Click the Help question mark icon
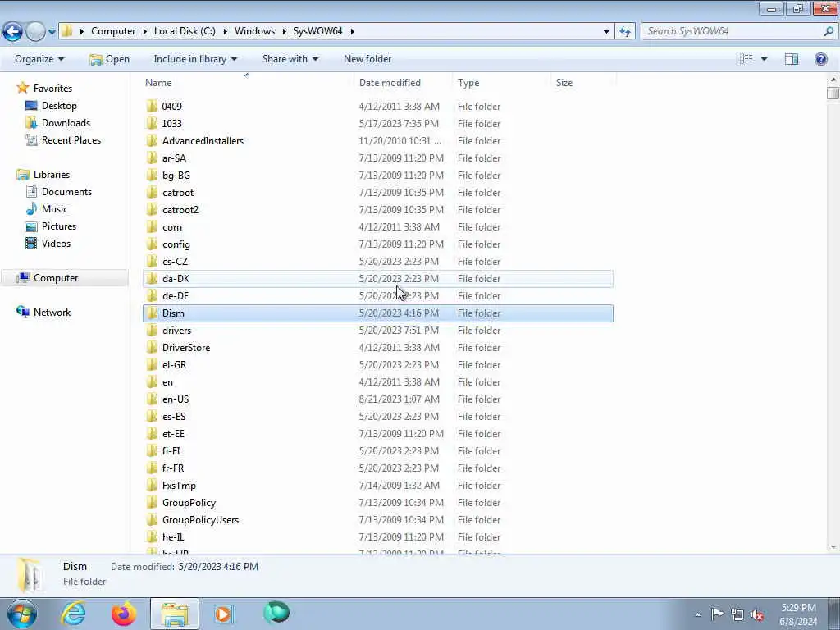The height and width of the screenshot is (630, 840). [x=820, y=59]
